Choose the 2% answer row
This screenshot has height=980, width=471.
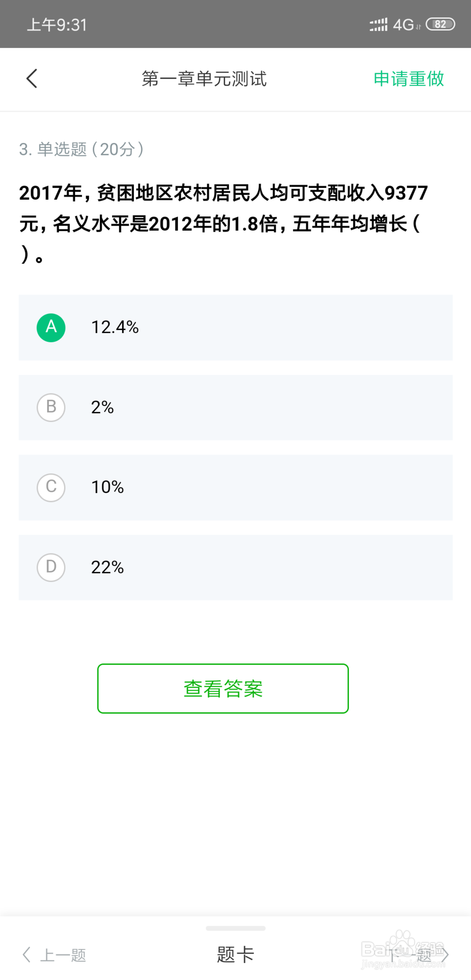pyautogui.click(x=235, y=407)
